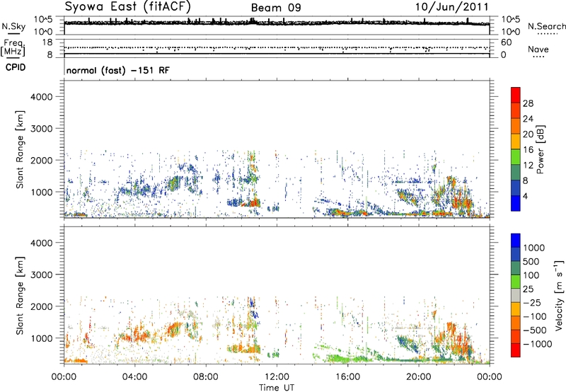
Task: Click the '08:00' time tick label
Action: pos(206,376)
